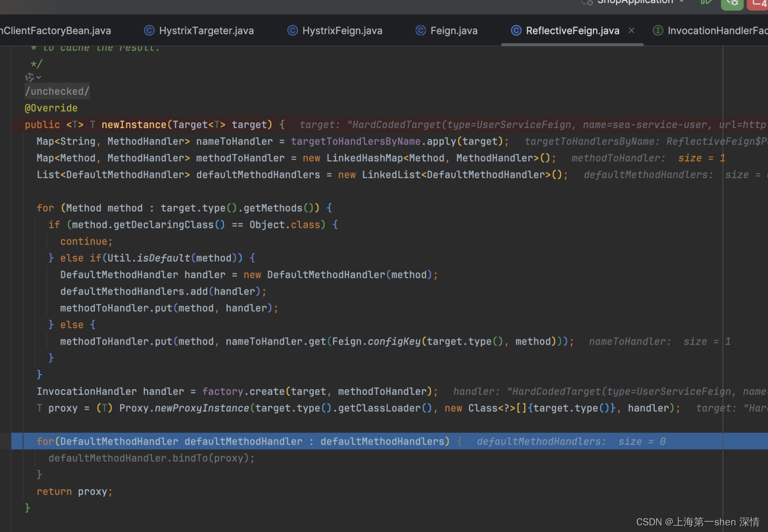
Task: Click the highlighted for(DefaultMethodHandler...) execution line
Action: tap(389, 441)
